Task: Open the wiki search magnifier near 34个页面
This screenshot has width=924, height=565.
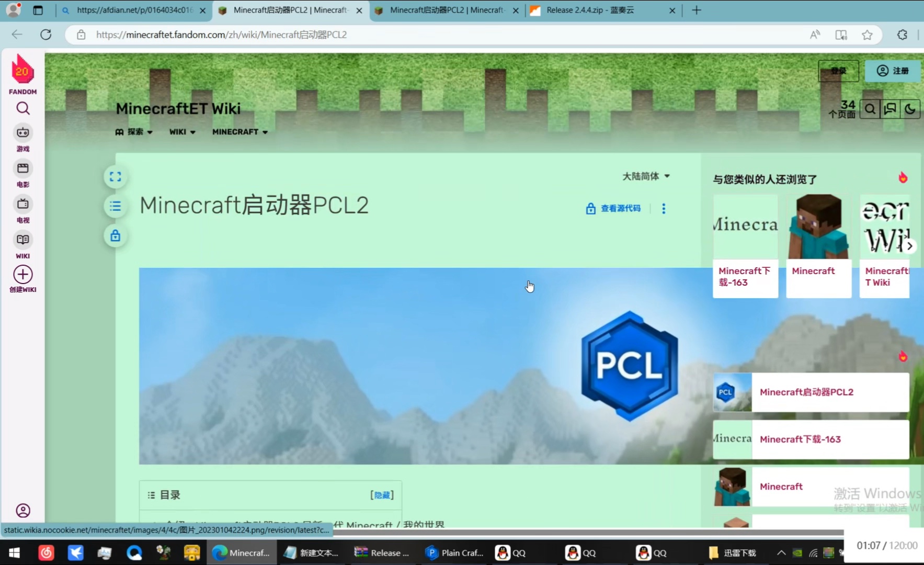Action: 870,109
